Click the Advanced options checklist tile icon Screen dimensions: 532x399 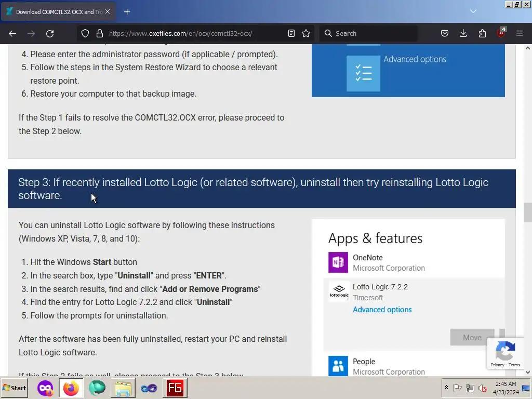point(363,73)
